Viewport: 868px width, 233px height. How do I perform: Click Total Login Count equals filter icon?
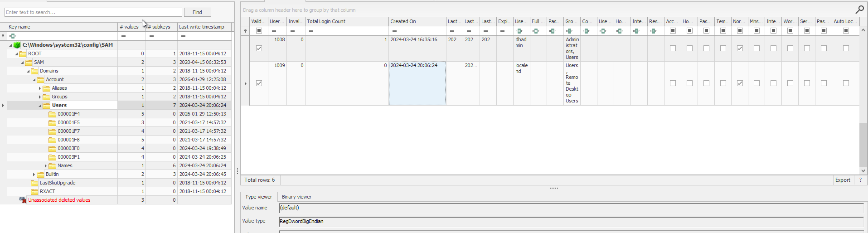[311, 31]
